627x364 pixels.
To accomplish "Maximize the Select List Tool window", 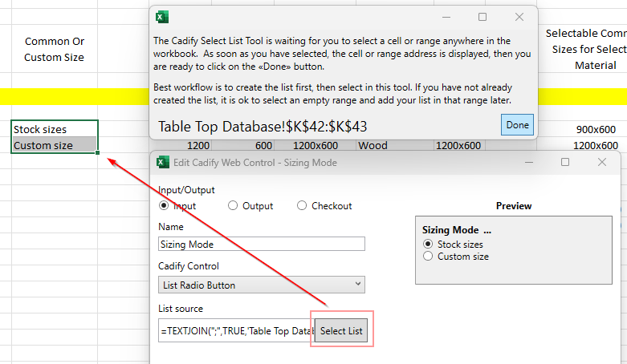I will (482, 17).
